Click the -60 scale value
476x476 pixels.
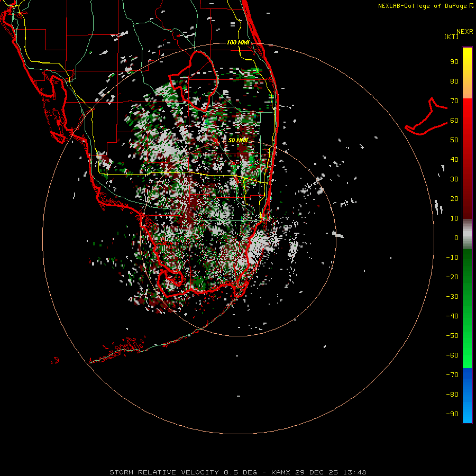(x=452, y=355)
